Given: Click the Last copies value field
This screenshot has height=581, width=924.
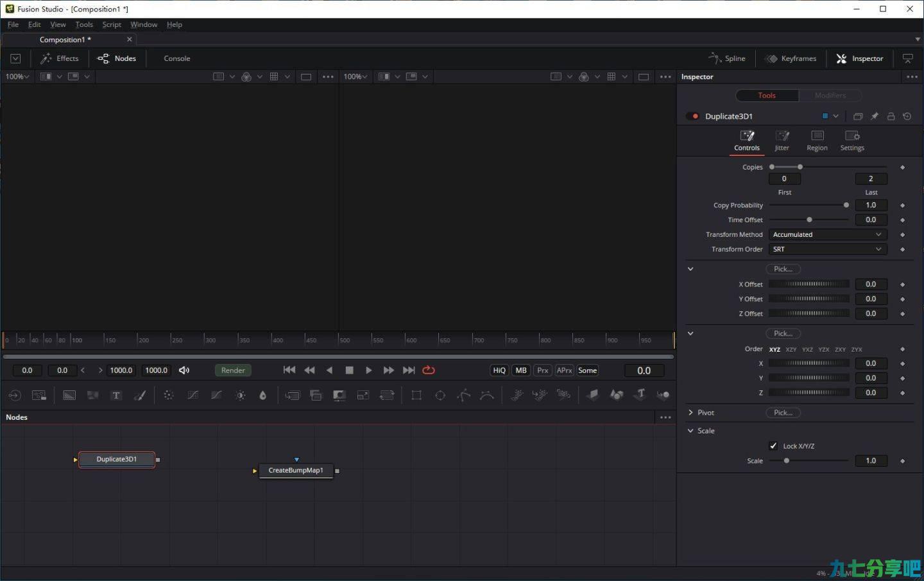Looking at the screenshot, I should coord(871,179).
